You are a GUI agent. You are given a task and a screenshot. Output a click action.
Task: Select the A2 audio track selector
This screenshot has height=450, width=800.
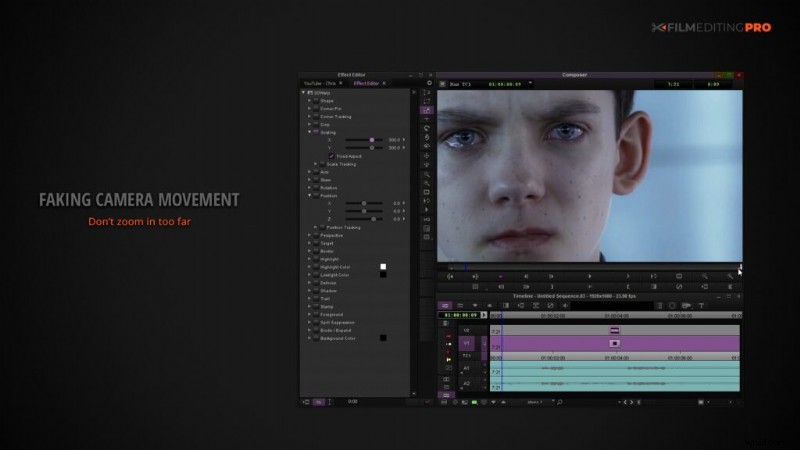click(466, 383)
